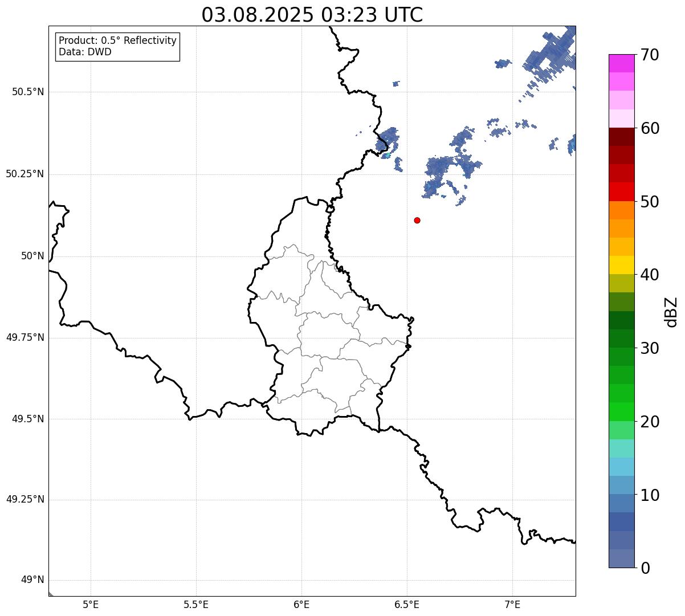The image size is (685, 616).
Task: Click the dark maroon colorbar segment below 60
Action: point(621,137)
